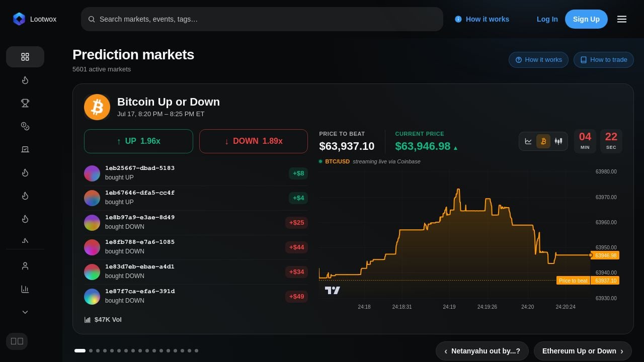This screenshot has width=644, height=362.
Task: Open trader 1e8b97a9-e3ae-8d49 row
Action: [x=196, y=223]
